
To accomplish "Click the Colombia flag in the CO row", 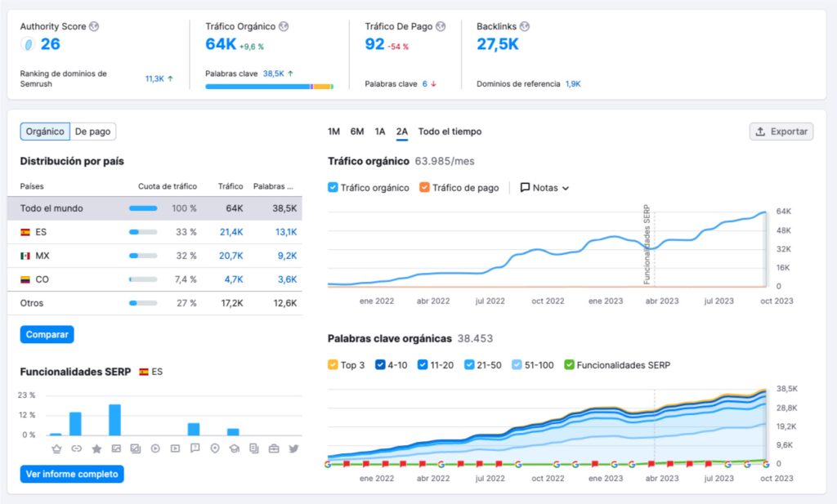I will (25, 279).
